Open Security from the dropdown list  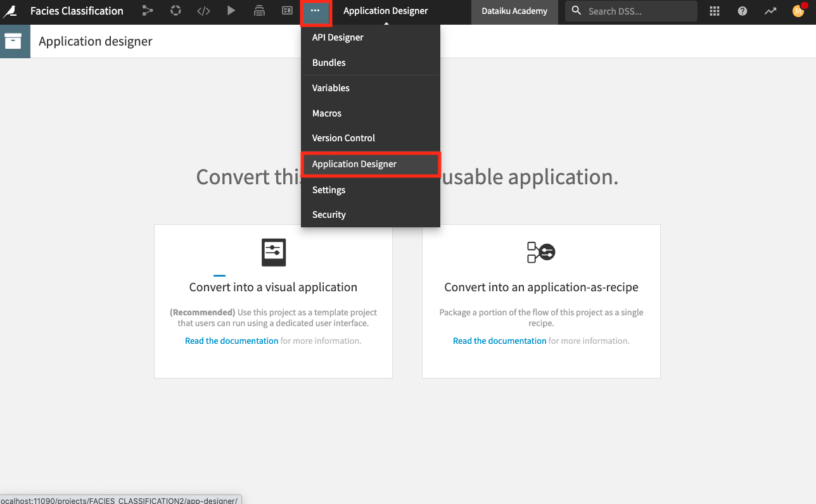328,214
